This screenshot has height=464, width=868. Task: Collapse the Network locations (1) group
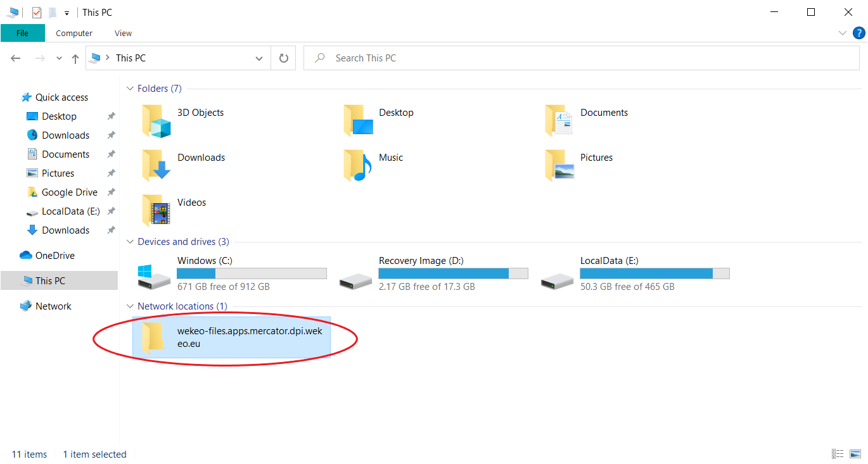130,306
